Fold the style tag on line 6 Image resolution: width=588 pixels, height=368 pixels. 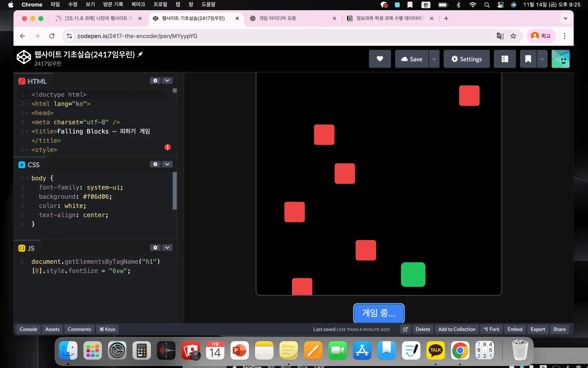(27, 150)
